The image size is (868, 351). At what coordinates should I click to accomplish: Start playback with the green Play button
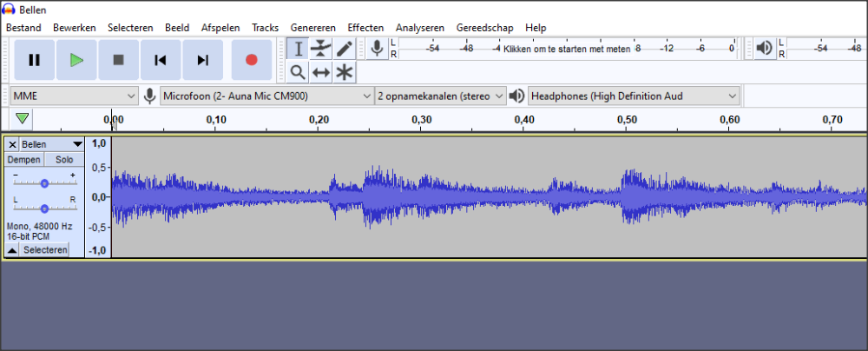pos(76,60)
